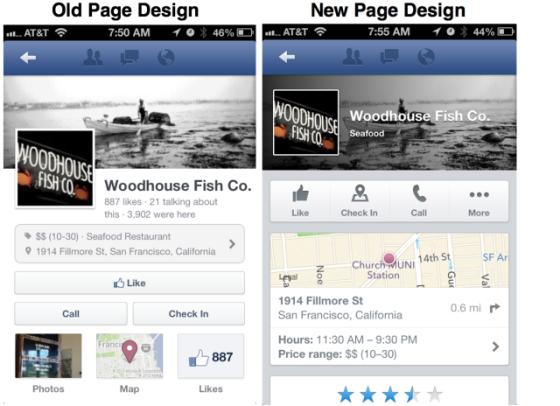Open friend requests icon in old design header
The width and height of the screenshot is (560, 406).
tap(93, 57)
